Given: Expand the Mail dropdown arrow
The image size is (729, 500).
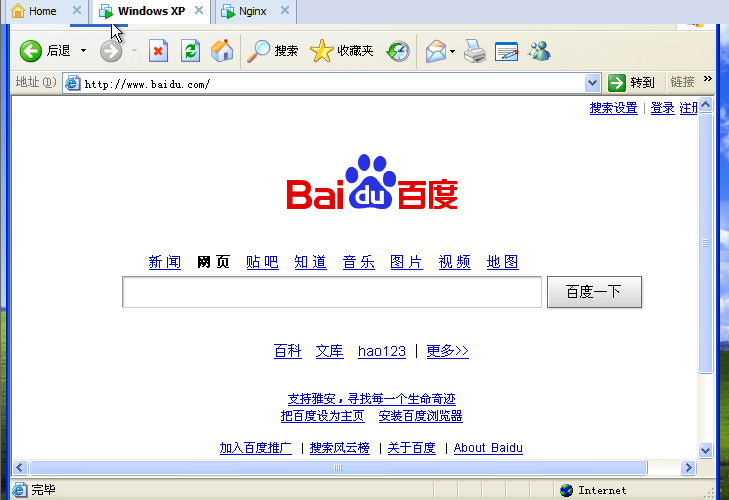Looking at the screenshot, I should click(452, 51).
